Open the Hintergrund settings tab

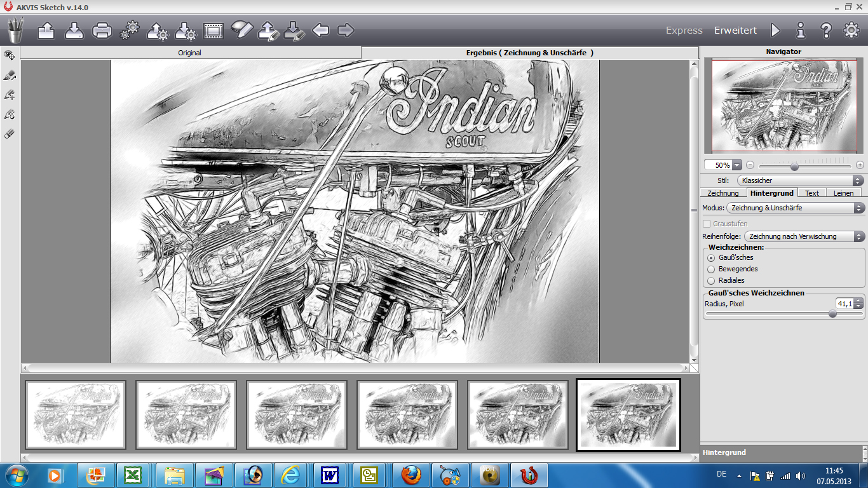[771, 193]
